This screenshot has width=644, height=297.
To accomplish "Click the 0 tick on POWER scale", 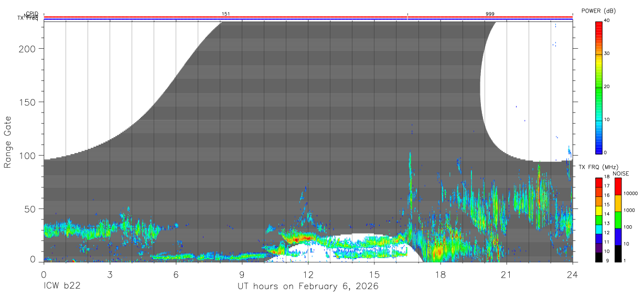I will [x=605, y=152].
